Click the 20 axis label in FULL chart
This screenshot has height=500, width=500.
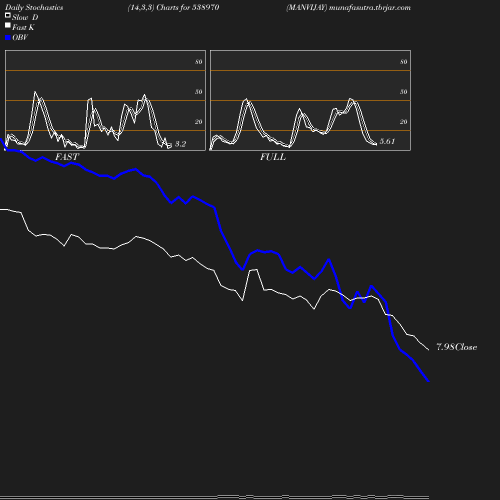[x=404, y=122]
